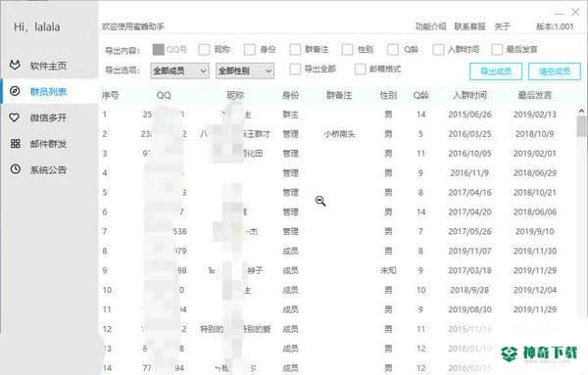
Task: Click the 邮件群发 grid icon
Action: pyautogui.click(x=15, y=143)
